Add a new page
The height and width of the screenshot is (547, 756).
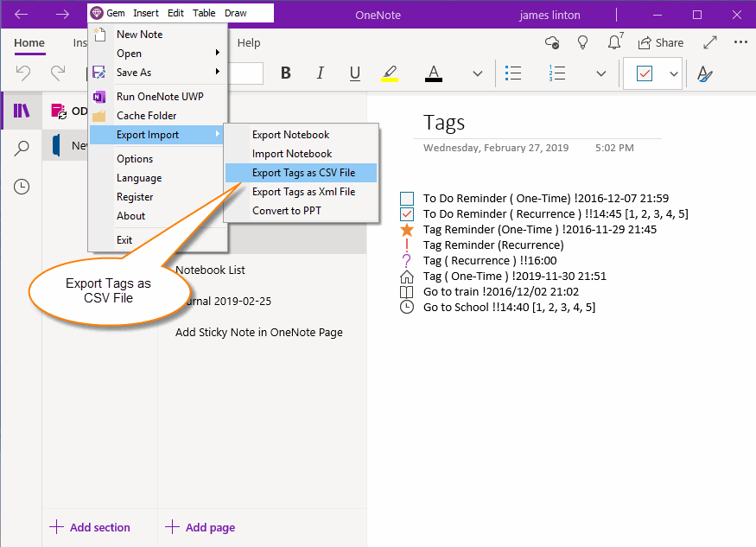200,527
